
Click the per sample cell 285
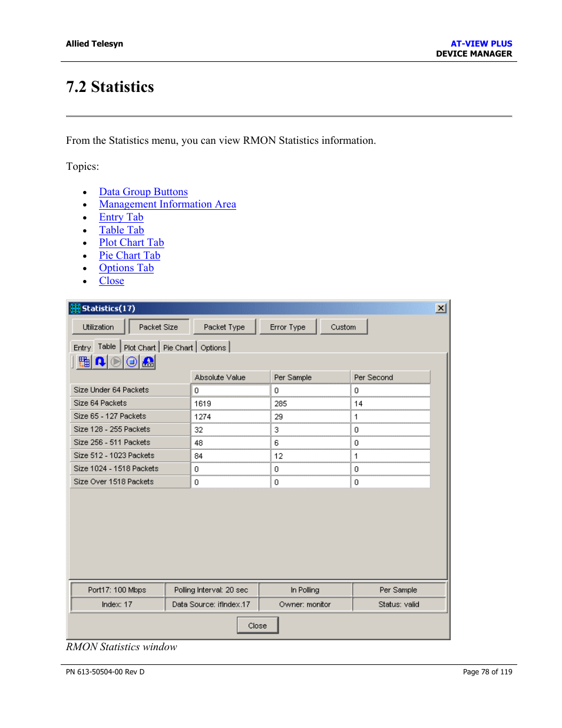[310, 403]
